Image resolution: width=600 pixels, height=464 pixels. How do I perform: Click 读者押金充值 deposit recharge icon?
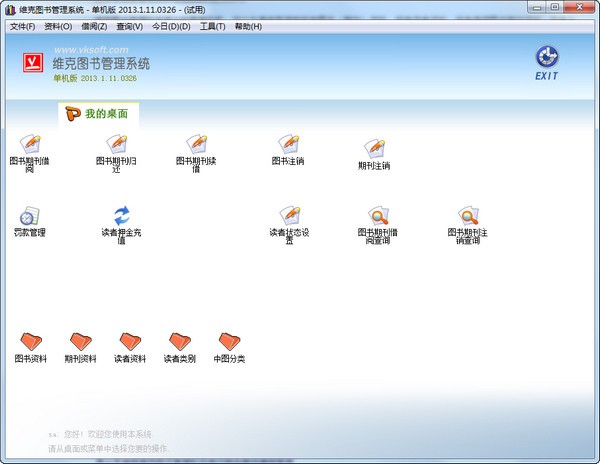(x=121, y=216)
